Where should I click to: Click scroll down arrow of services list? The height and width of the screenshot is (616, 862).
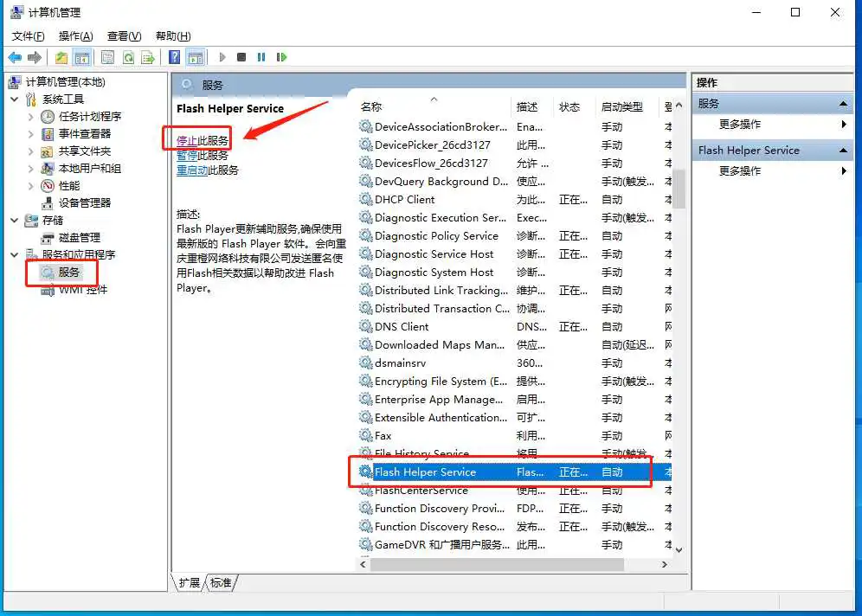pyautogui.click(x=679, y=549)
